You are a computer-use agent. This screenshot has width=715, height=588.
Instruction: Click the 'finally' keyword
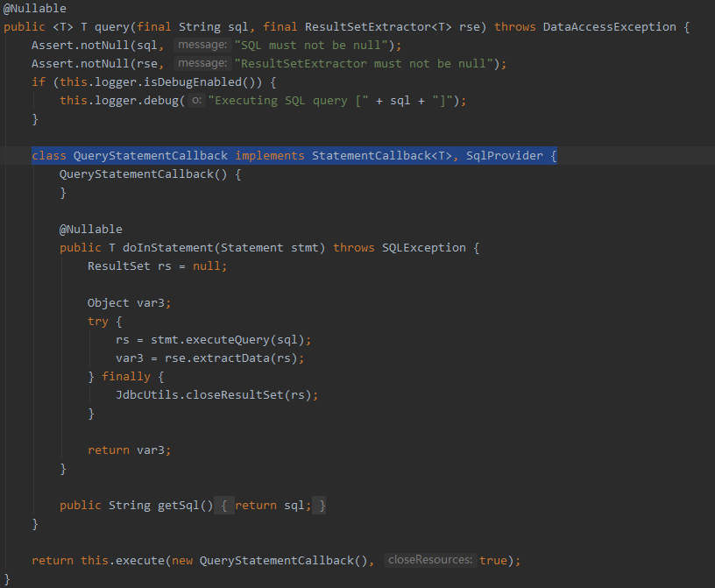point(126,376)
